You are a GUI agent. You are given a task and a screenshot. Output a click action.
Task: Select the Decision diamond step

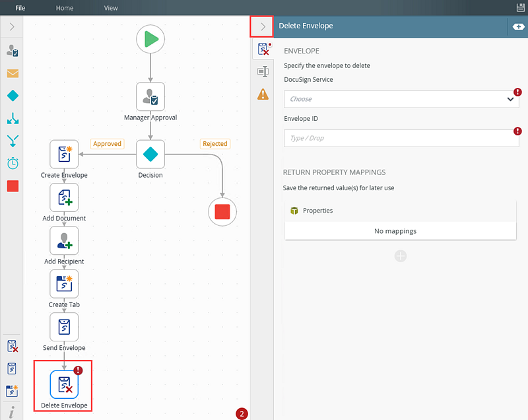coord(150,155)
